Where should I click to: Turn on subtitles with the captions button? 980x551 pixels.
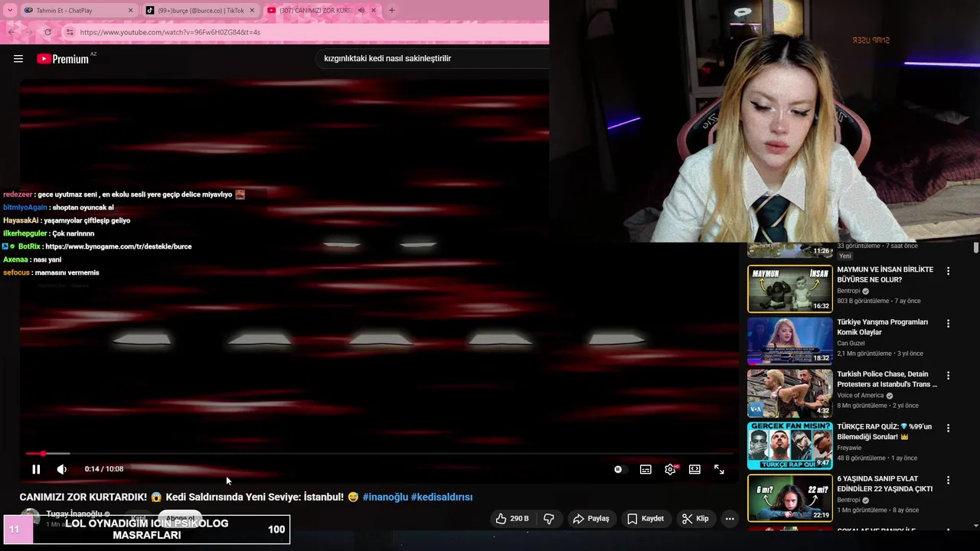[x=645, y=469]
